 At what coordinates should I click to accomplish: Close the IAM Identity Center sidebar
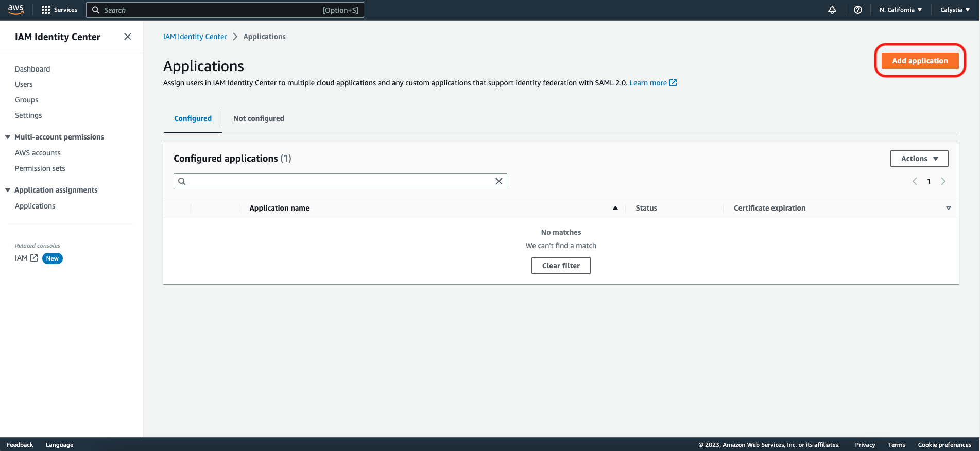pos(128,37)
